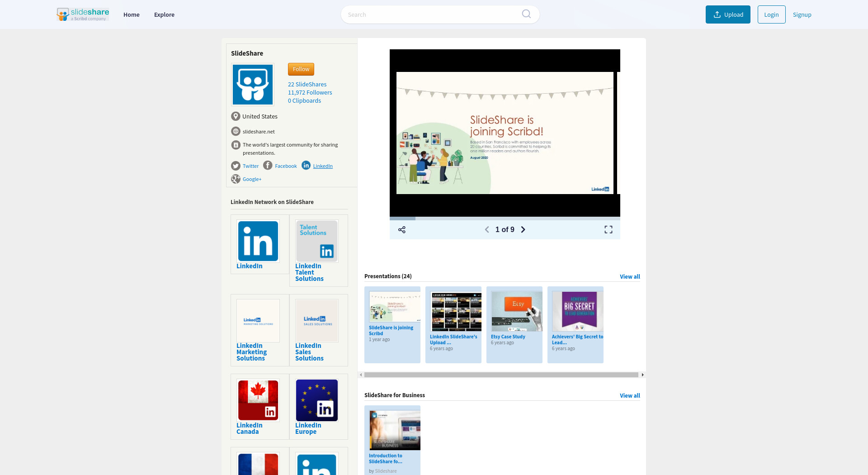868x475 pixels.
Task: Open LinkedIn Talent Solutions tile image
Action: [317, 241]
